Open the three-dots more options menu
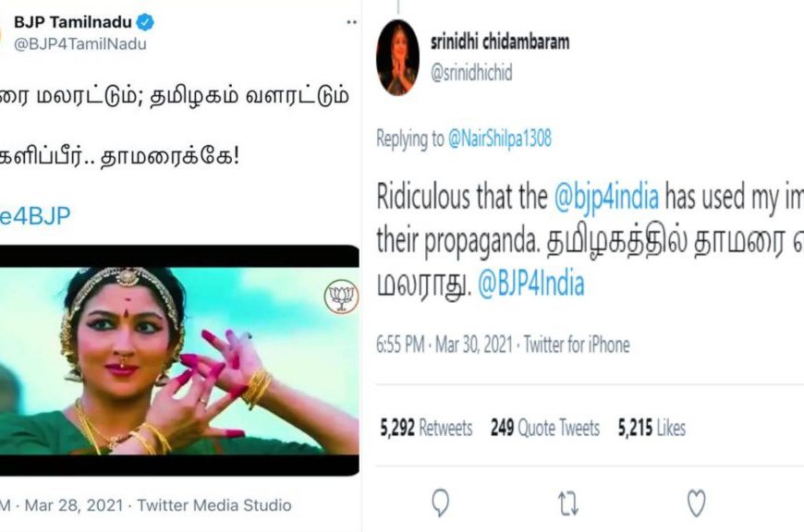This screenshot has height=532, width=804. [x=351, y=22]
